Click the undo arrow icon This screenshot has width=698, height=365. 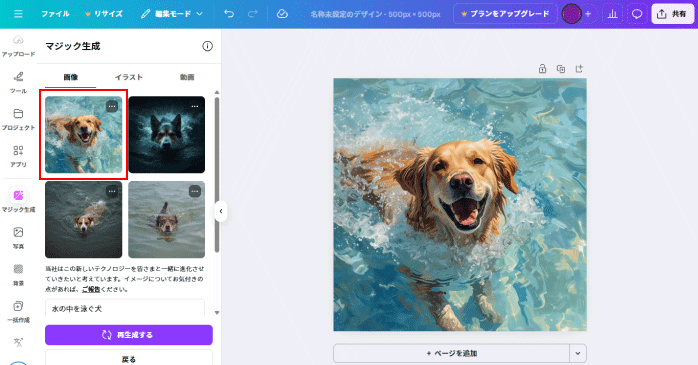(229, 14)
